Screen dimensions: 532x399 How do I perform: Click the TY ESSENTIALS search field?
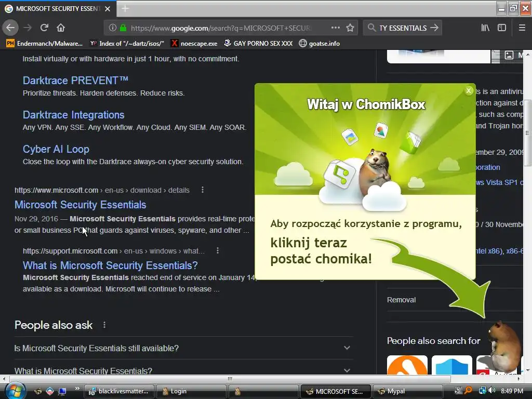click(403, 28)
